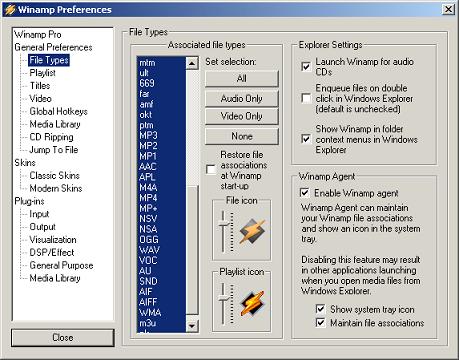Viewport: 459px width, 360px height.
Task: Open the Playlist preferences page
Action: click(x=42, y=73)
